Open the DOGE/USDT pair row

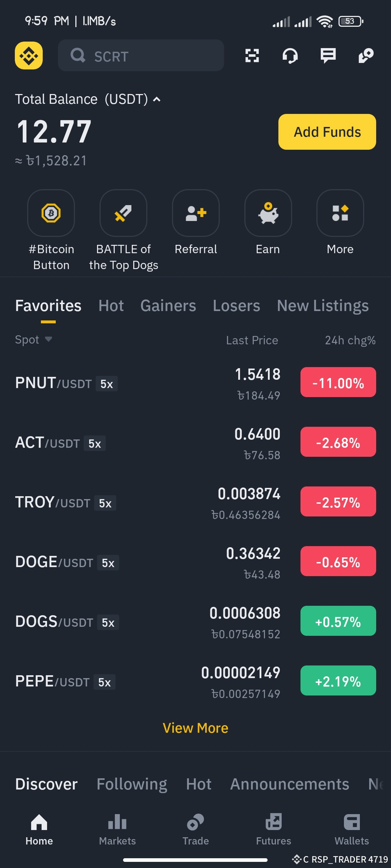click(195, 562)
